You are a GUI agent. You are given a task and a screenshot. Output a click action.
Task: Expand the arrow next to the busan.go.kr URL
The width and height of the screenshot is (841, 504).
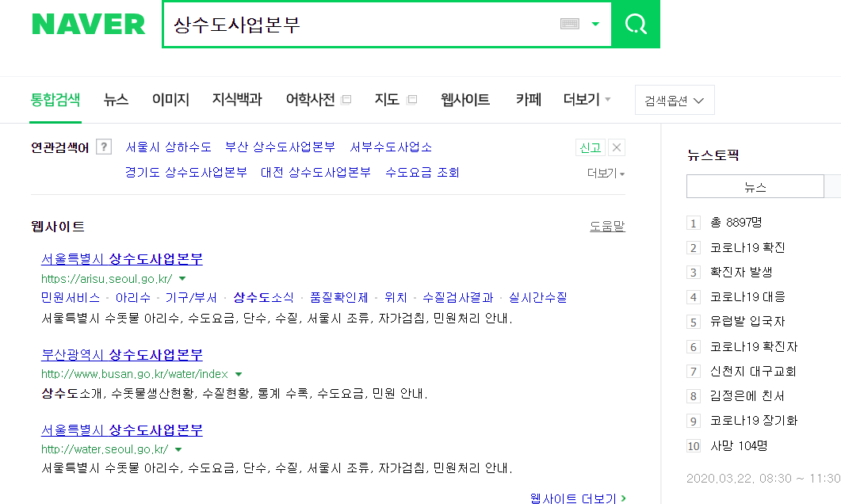point(239,374)
